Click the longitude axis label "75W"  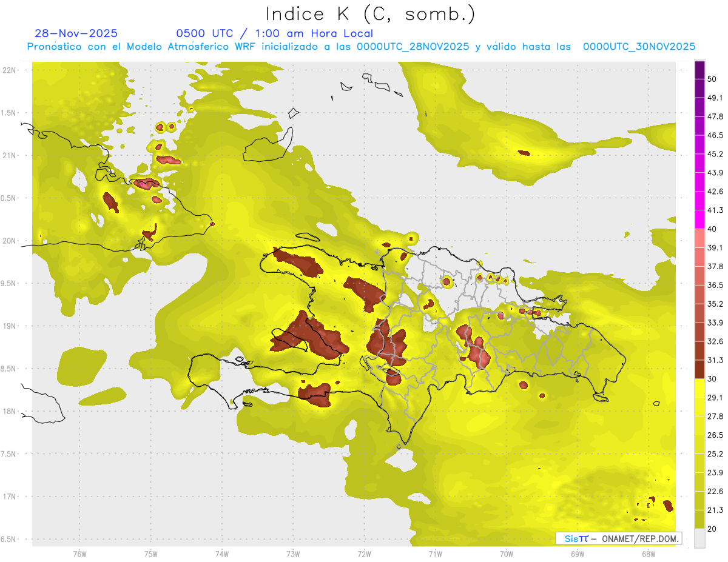[151, 554]
